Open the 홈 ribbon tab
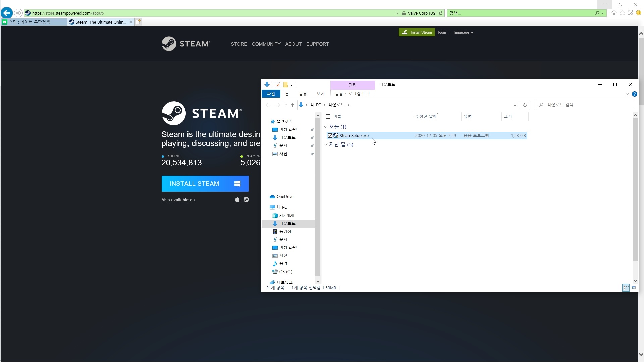The image size is (644, 362). (x=287, y=94)
